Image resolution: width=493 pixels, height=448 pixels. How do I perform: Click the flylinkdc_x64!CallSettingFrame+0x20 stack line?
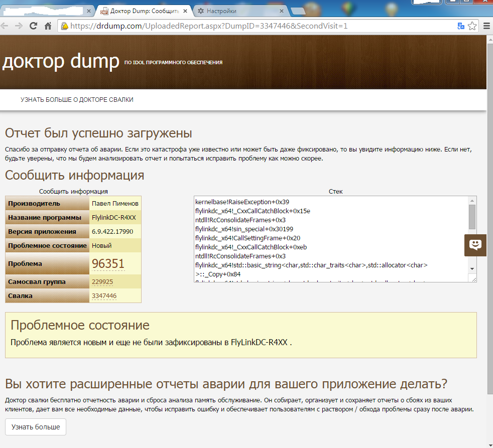(x=248, y=238)
